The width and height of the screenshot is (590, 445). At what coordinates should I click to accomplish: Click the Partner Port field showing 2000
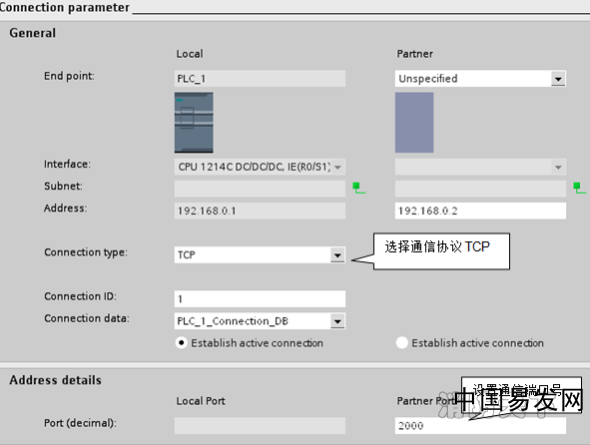coord(481,425)
